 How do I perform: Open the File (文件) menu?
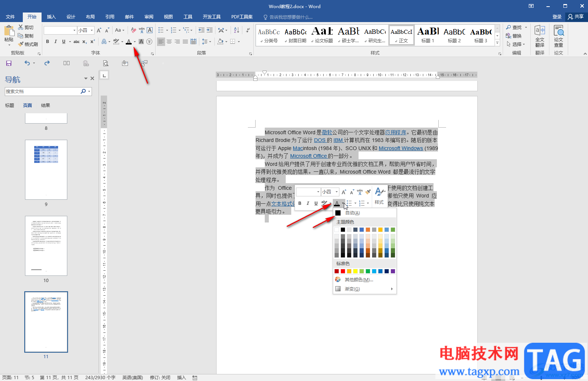(10, 17)
